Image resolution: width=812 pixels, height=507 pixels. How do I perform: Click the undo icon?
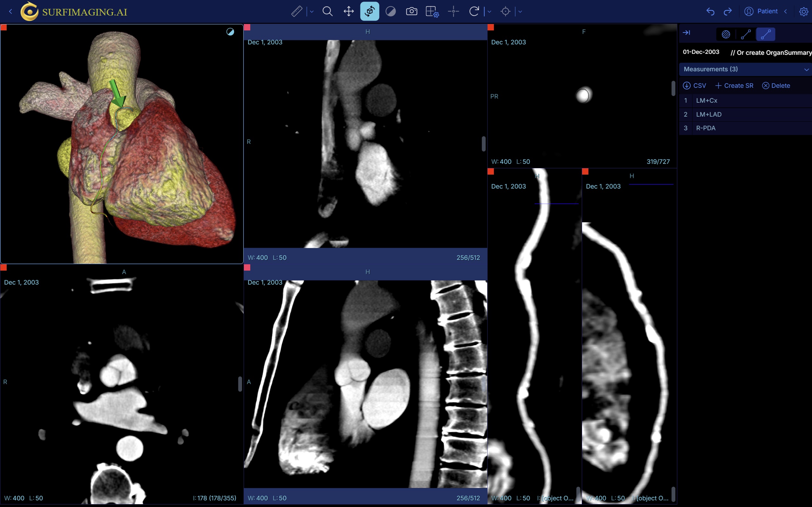[x=710, y=11]
